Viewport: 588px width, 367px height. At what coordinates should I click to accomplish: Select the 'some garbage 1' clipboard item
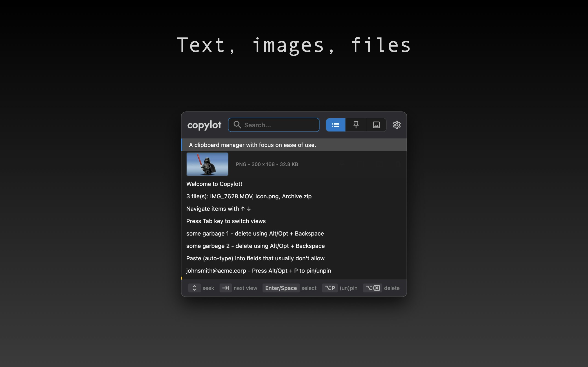tap(255, 234)
